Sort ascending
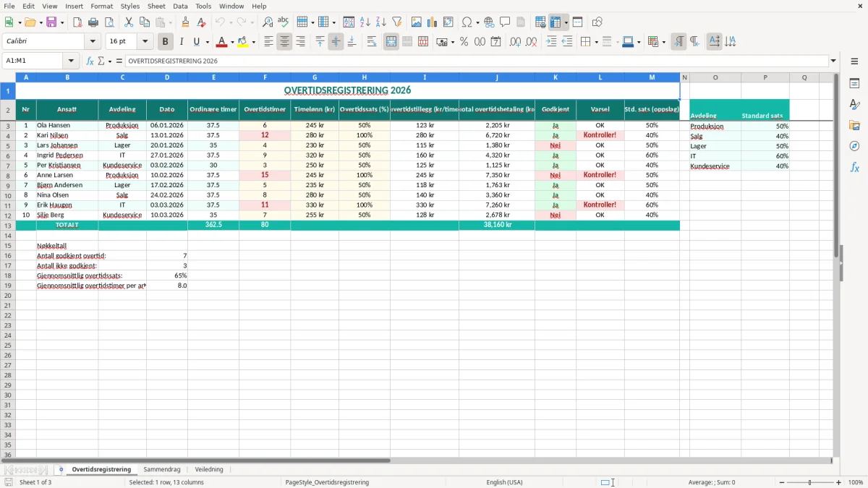This screenshot has width=868, height=488. [x=365, y=22]
